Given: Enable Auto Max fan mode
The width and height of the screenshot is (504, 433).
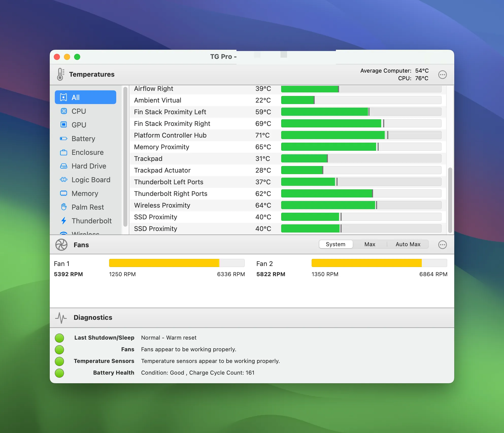Looking at the screenshot, I should (408, 244).
